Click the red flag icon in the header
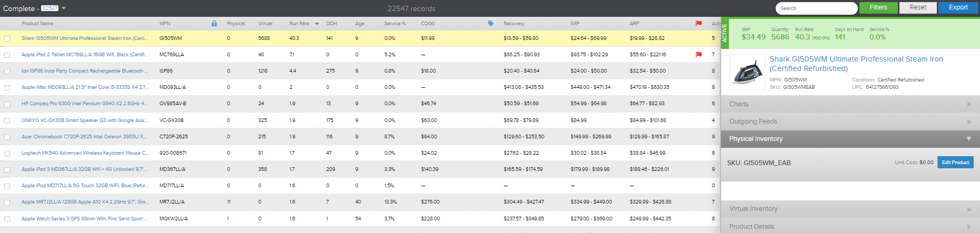This screenshot has height=233, width=980. tap(699, 24)
